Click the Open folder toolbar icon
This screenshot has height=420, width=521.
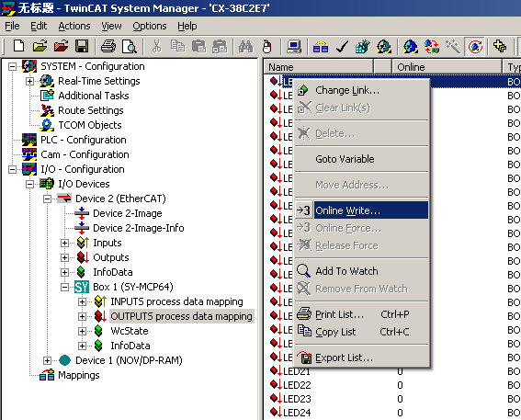tap(40, 46)
